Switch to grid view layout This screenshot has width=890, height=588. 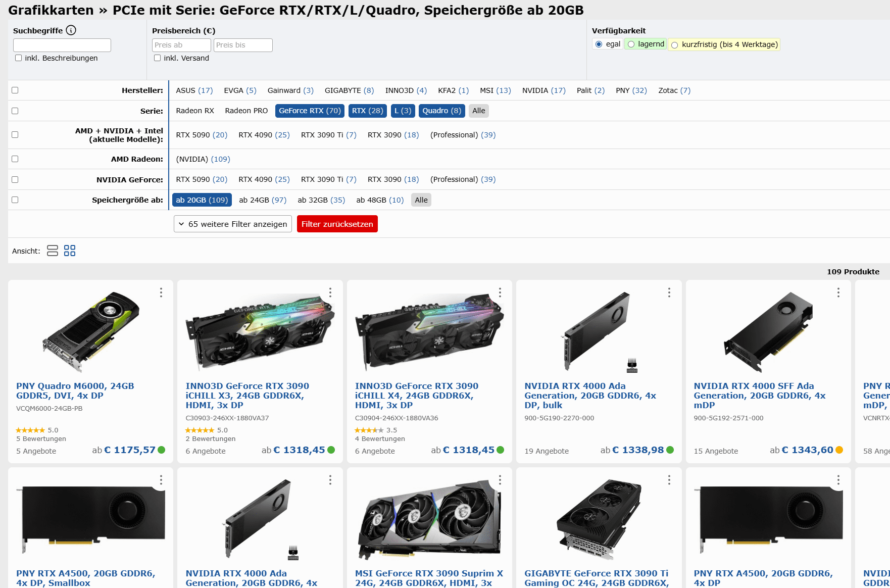(70, 251)
